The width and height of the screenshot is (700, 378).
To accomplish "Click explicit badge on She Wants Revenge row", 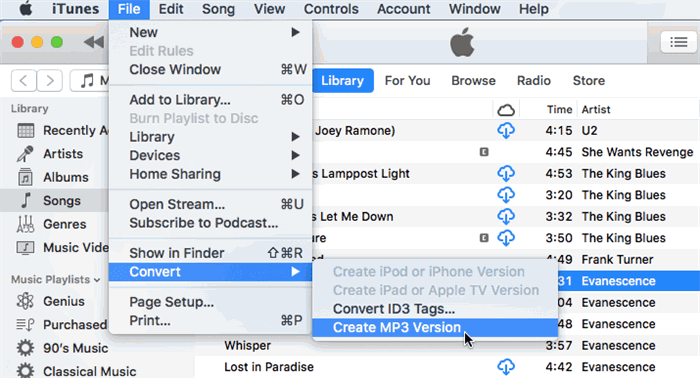I will click(x=484, y=152).
